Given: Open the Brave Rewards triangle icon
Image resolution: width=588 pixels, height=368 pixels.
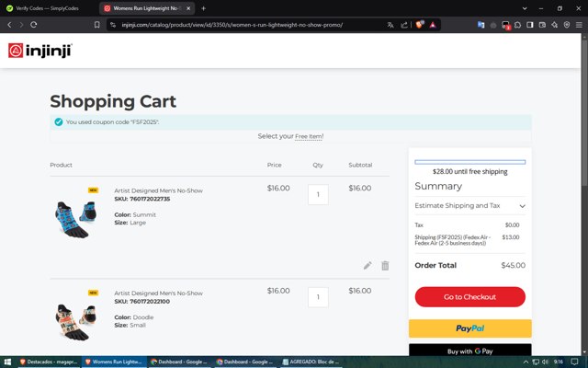Looking at the screenshot, I should pyautogui.click(x=433, y=25).
